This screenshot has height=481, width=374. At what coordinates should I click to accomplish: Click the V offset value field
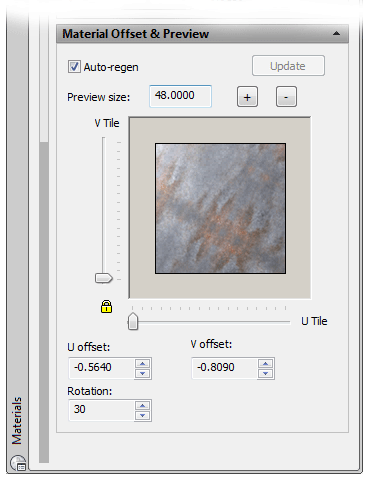(x=224, y=368)
